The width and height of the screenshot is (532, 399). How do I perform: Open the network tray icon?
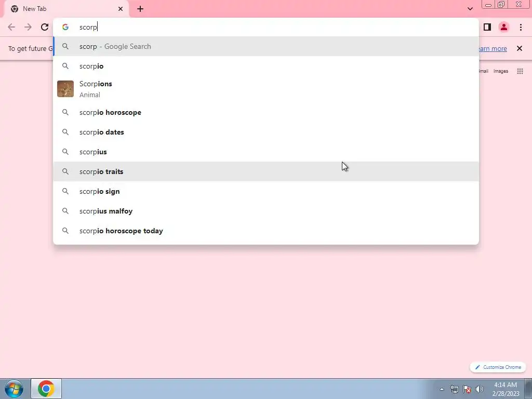tap(454, 389)
